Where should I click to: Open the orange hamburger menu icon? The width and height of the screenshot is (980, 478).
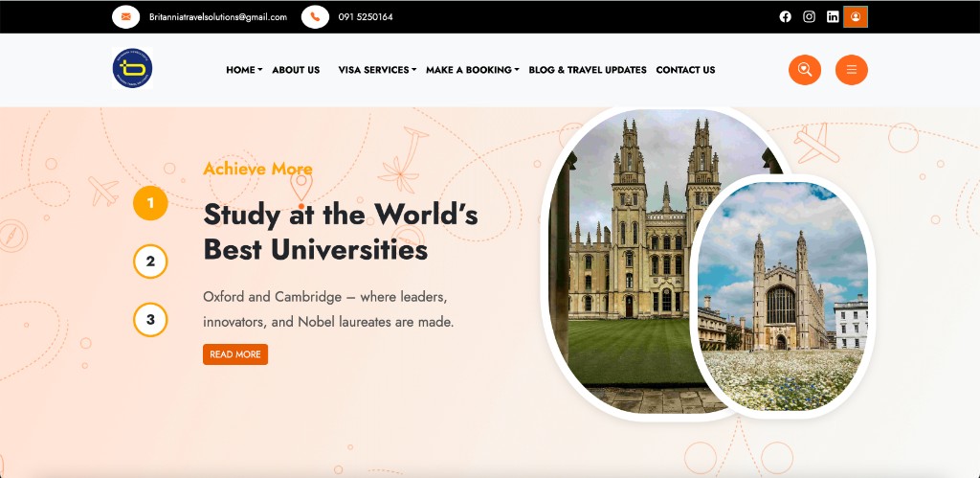click(851, 70)
